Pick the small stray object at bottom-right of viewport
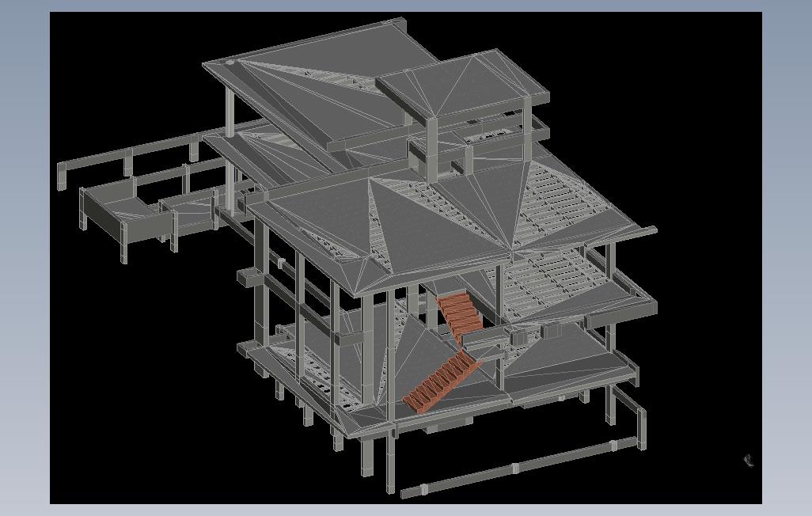 pos(749,461)
